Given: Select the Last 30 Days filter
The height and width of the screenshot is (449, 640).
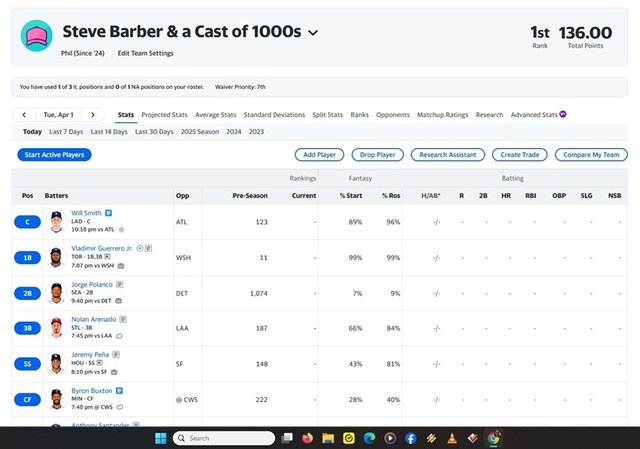Looking at the screenshot, I should coord(154,131).
